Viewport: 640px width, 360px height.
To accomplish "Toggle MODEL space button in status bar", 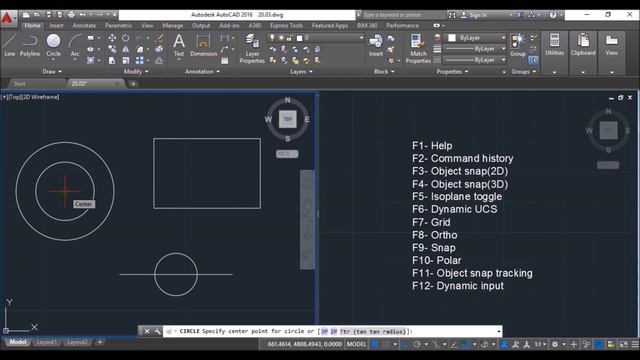I will (356, 344).
